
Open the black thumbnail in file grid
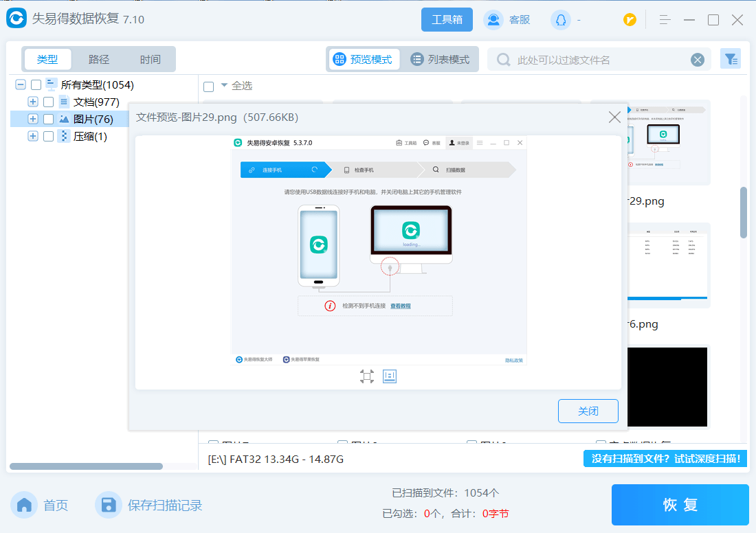pyautogui.click(x=667, y=387)
